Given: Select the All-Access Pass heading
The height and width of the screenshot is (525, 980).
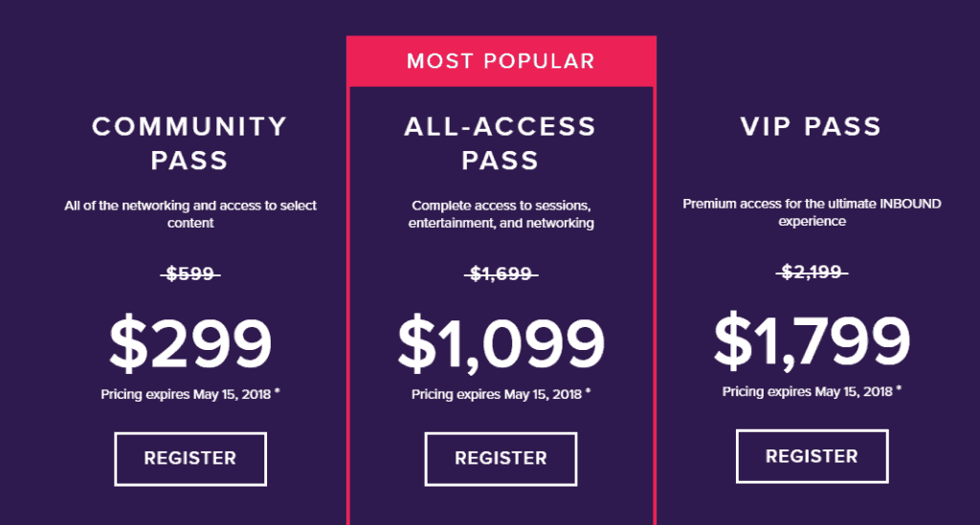Looking at the screenshot, I should click(x=501, y=143).
